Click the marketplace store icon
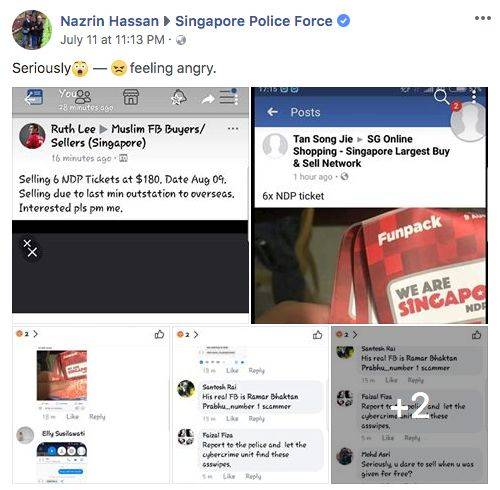This screenshot has width=500, height=490. (131, 97)
